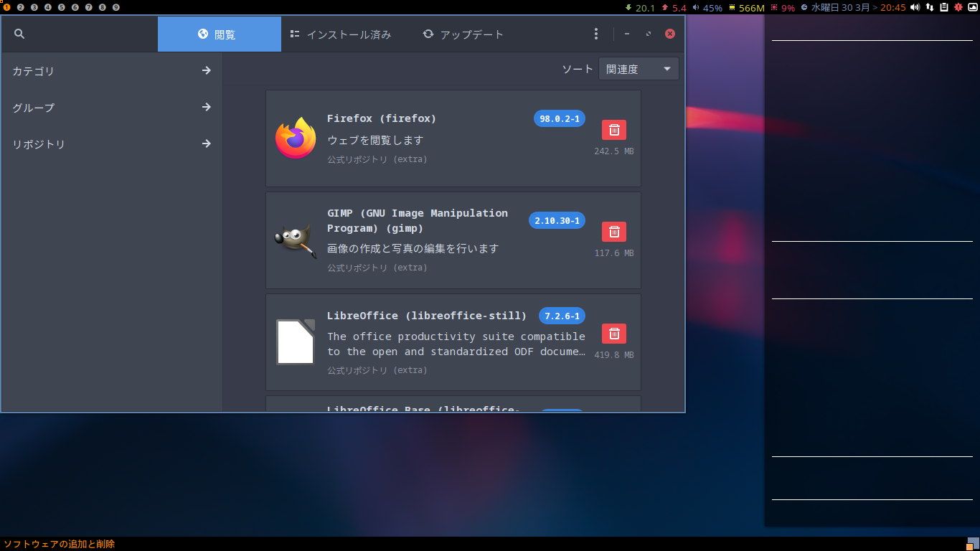
Task: Open the three-dot menu button
Action: (595, 34)
